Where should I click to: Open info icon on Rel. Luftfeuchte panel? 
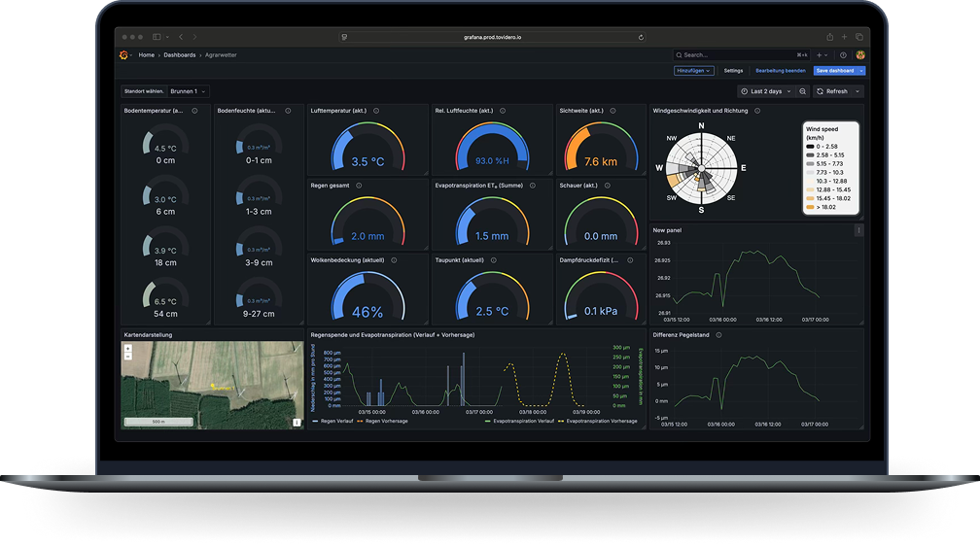pyautogui.click(x=503, y=111)
